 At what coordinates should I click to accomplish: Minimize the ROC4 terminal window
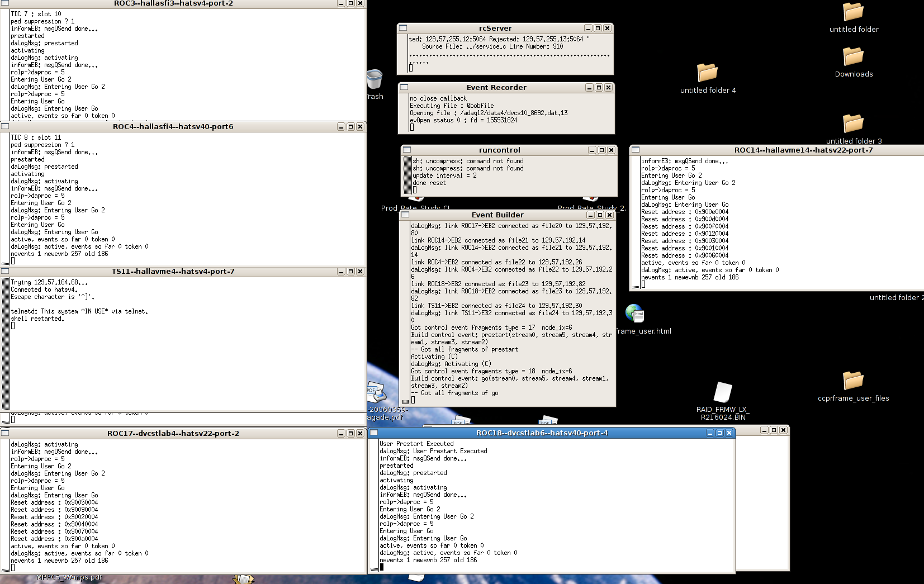tap(341, 126)
